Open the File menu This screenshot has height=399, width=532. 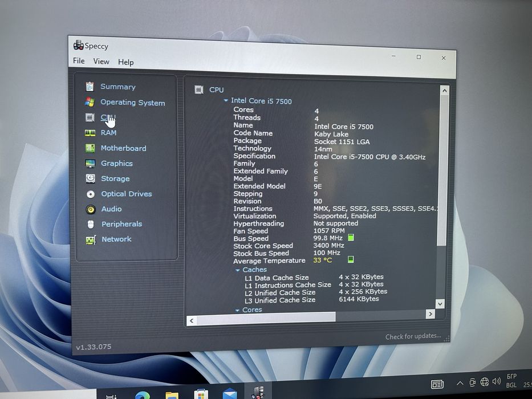coord(79,61)
